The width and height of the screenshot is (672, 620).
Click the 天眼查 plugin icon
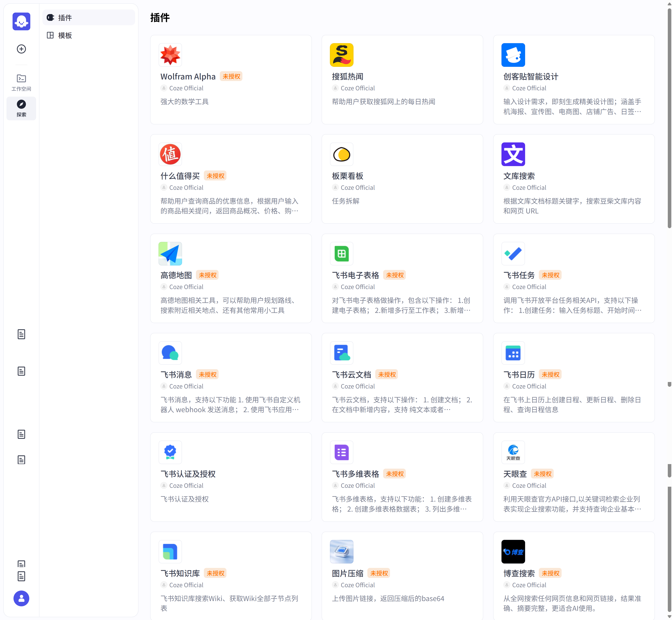(513, 452)
